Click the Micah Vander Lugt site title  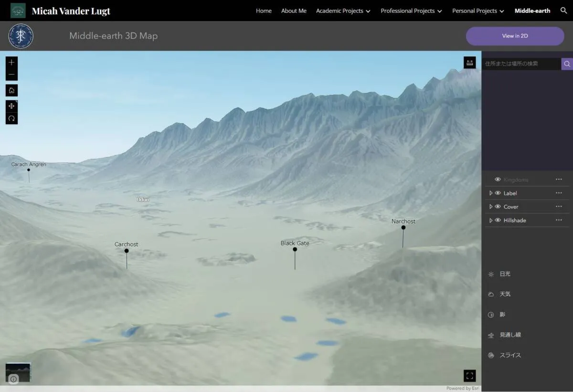coord(71,11)
